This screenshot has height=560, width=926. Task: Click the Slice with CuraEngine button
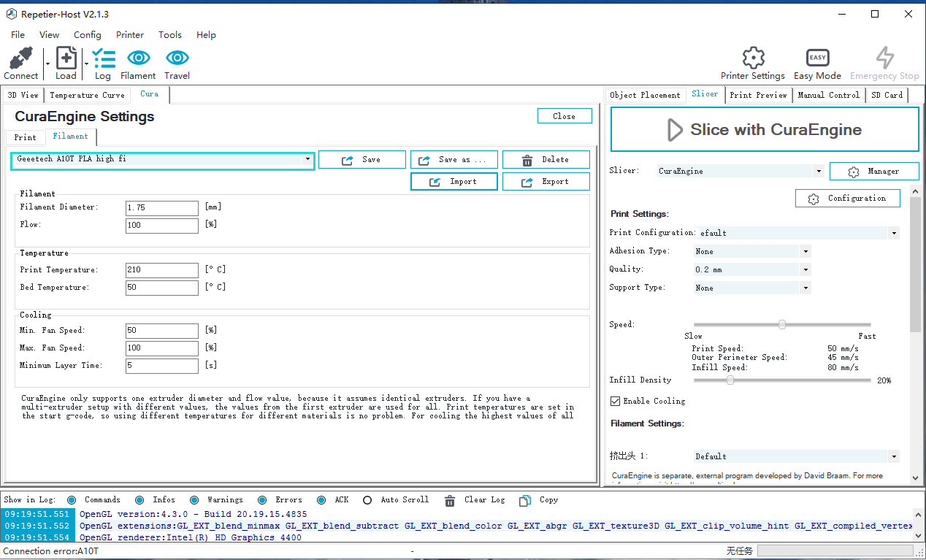tap(764, 130)
